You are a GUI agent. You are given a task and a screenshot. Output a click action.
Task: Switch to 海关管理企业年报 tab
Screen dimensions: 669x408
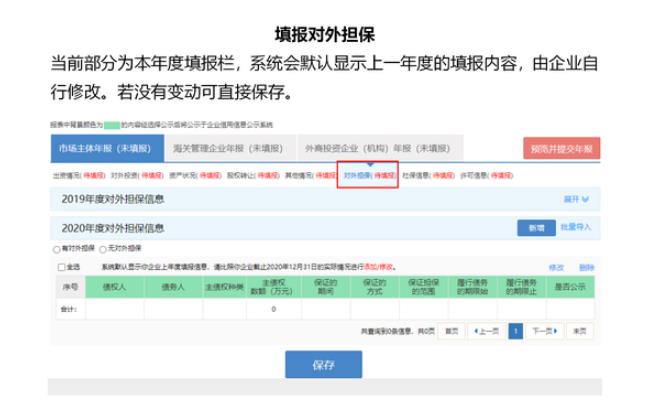tap(222, 149)
